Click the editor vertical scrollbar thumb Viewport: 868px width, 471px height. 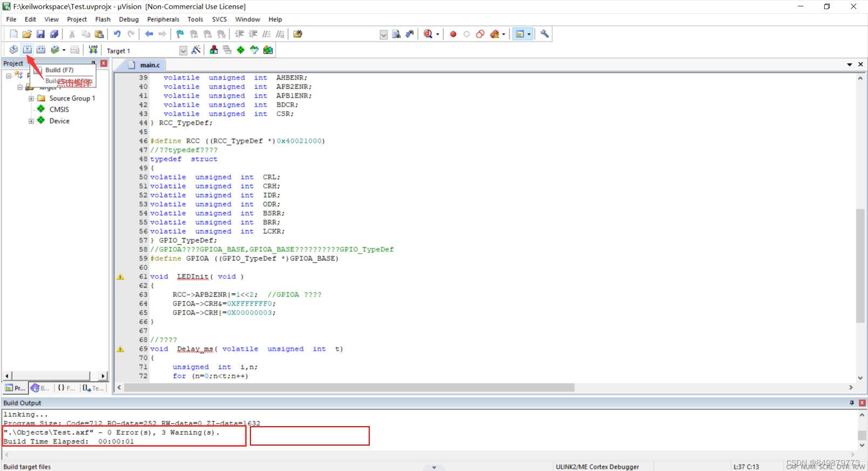(860, 265)
